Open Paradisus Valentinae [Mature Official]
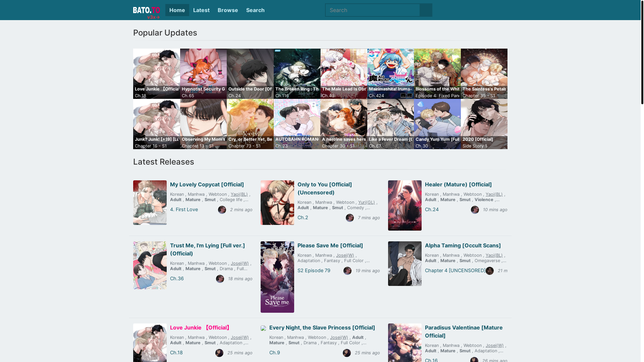Screen dimensions: 644x362 tap(464, 331)
